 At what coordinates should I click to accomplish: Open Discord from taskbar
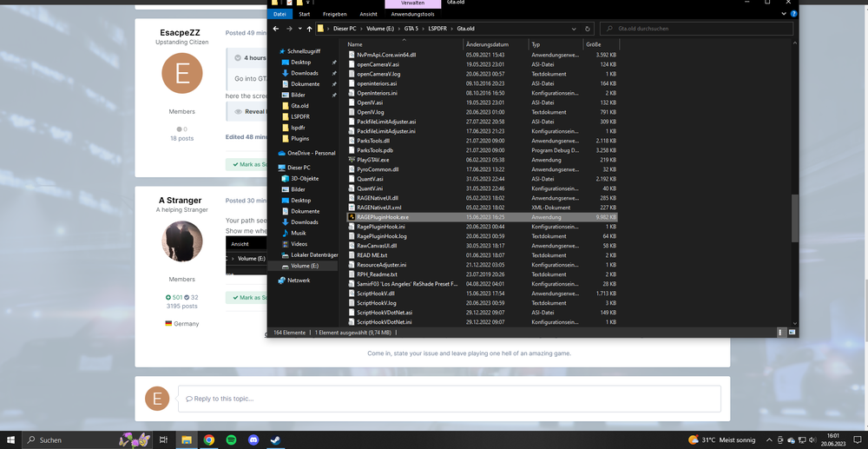[253, 440]
